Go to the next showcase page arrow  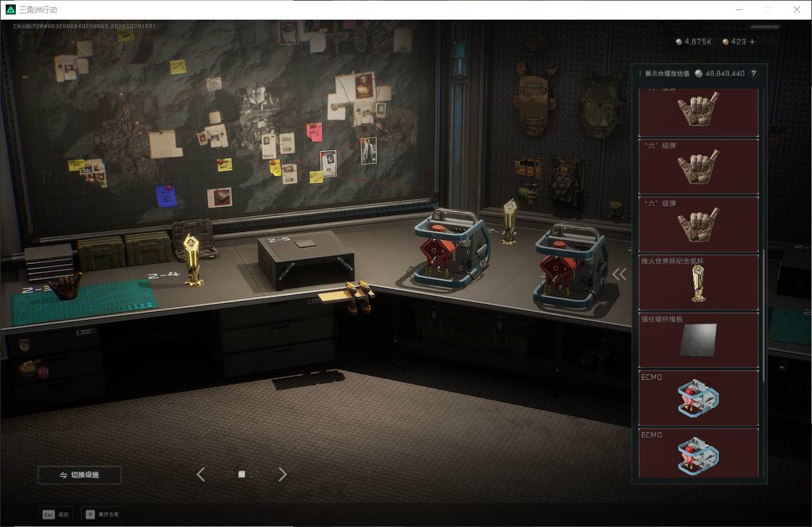click(282, 474)
